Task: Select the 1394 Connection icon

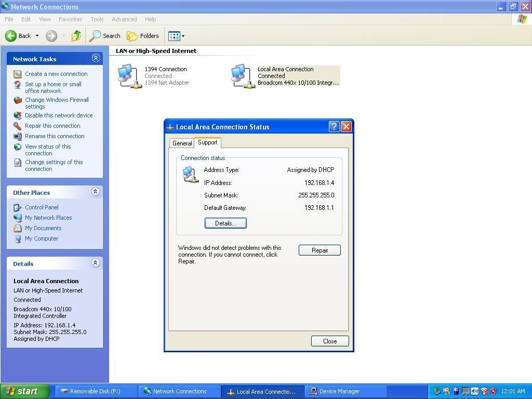Action: pos(129,76)
